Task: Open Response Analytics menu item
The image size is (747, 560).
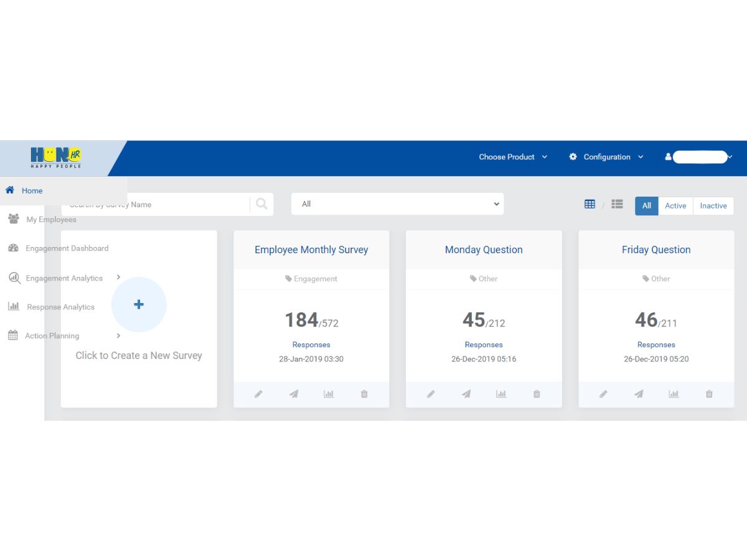Action: pyautogui.click(x=60, y=307)
